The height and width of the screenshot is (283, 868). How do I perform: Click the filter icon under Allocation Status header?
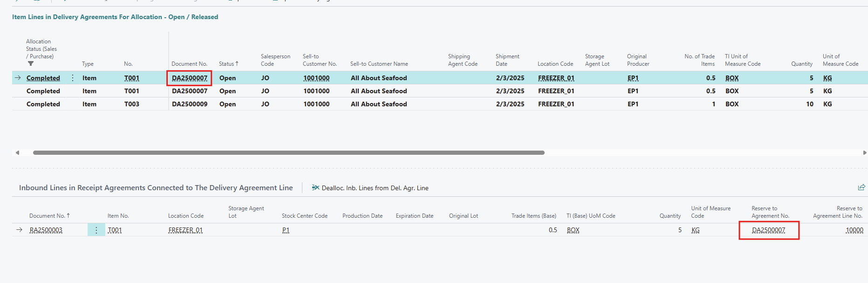[31, 64]
